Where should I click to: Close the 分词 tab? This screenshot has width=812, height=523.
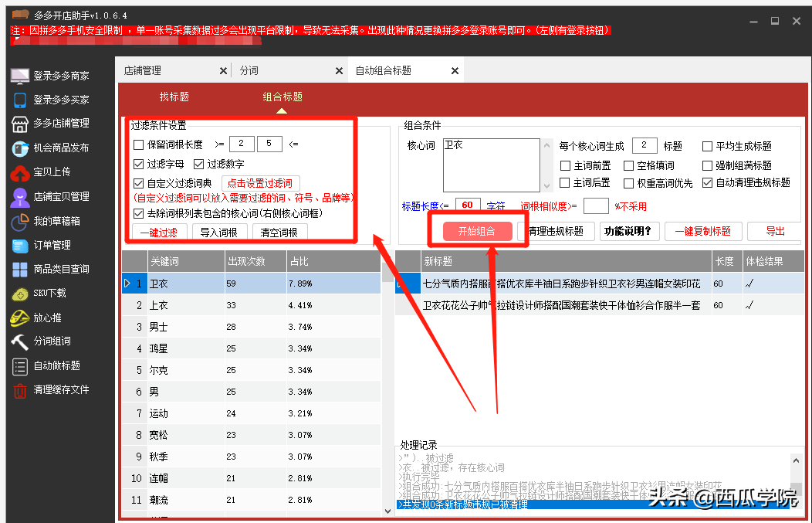[x=339, y=70]
